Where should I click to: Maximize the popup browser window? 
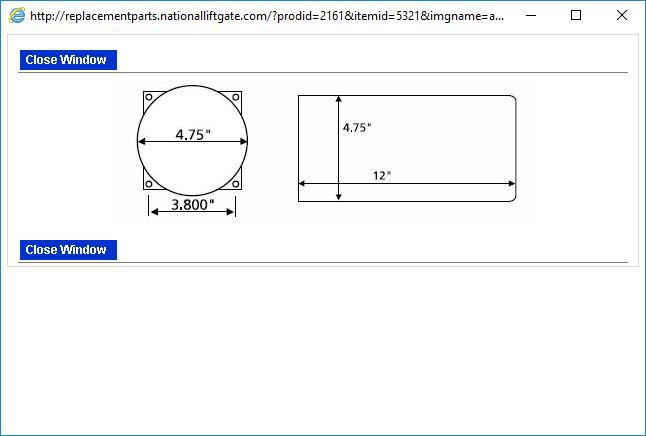click(576, 16)
